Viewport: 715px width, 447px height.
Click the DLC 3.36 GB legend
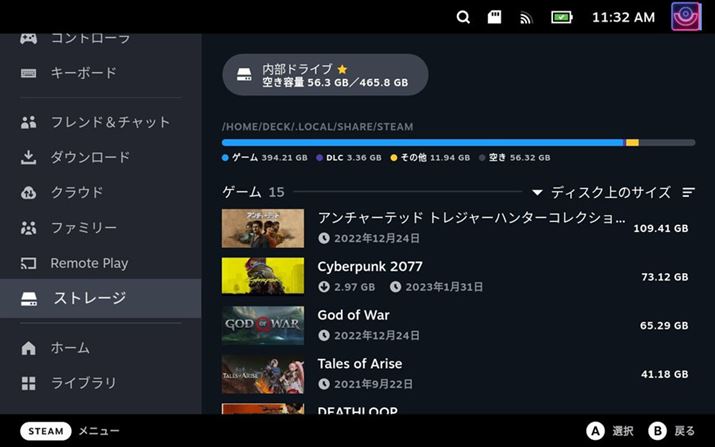pyautogui.click(x=349, y=158)
